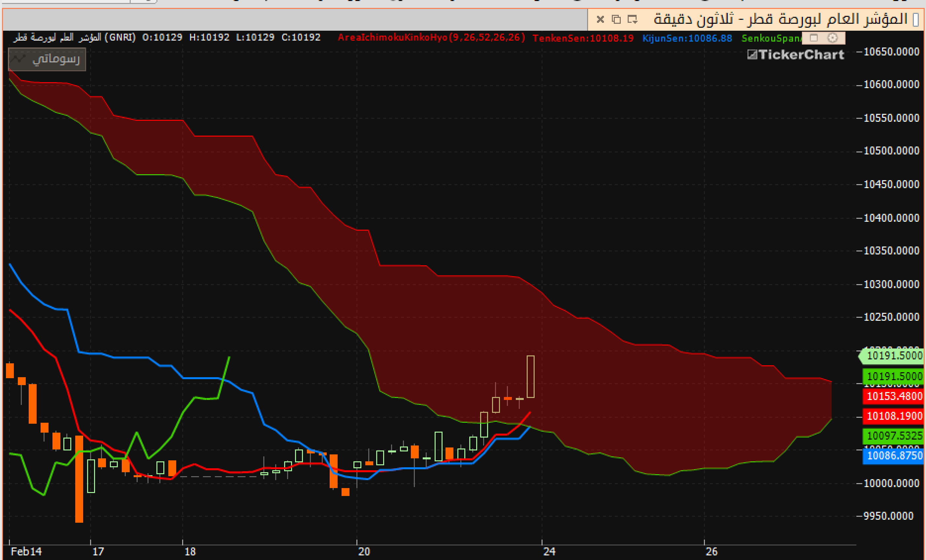The image size is (926, 560).
Task: Click the 10300.0000 price axis label
Action: [x=891, y=284]
